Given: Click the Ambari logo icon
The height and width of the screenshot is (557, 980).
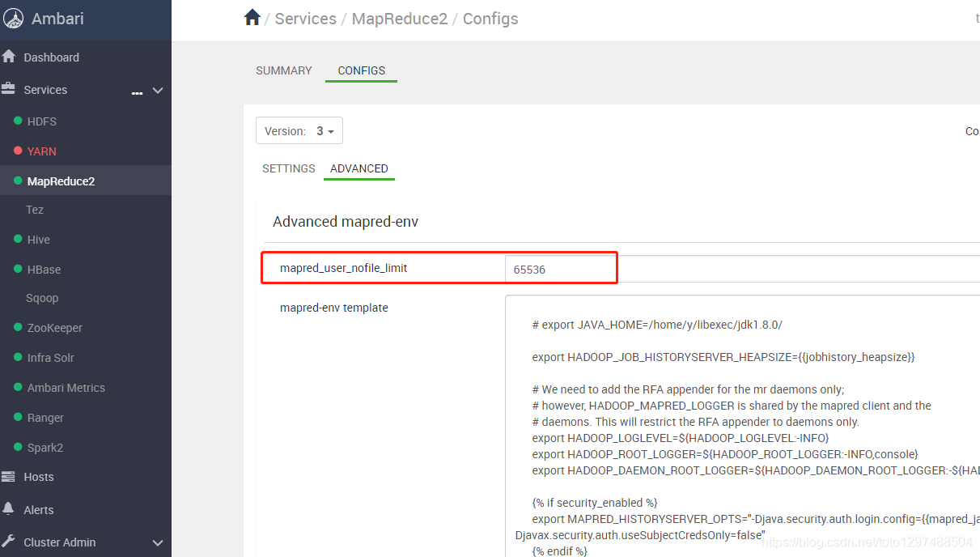Looking at the screenshot, I should (14, 19).
